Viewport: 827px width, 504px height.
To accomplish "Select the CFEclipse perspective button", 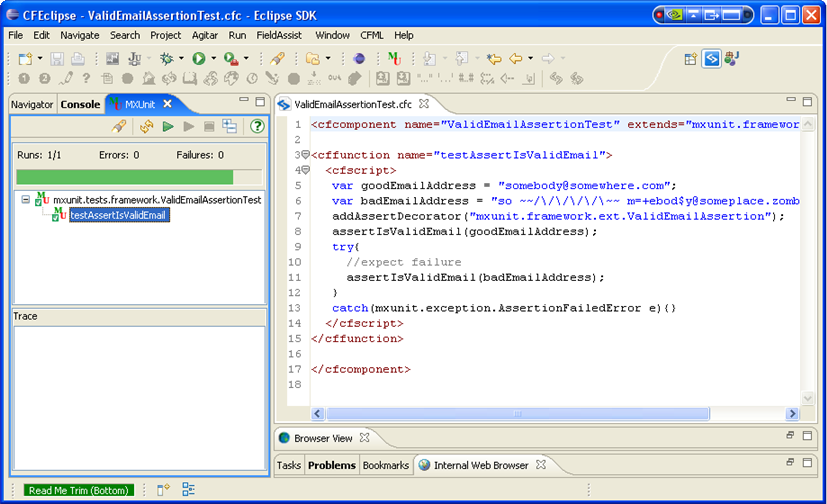I will (x=711, y=59).
